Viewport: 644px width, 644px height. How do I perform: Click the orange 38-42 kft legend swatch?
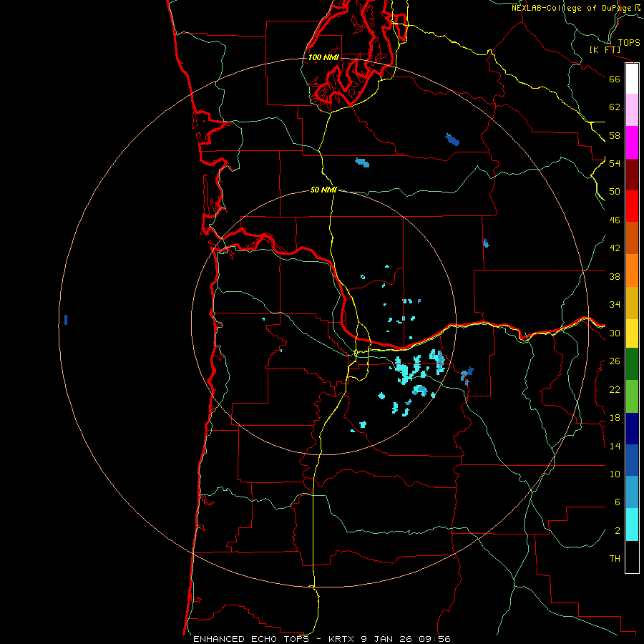(x=632, y=270)
